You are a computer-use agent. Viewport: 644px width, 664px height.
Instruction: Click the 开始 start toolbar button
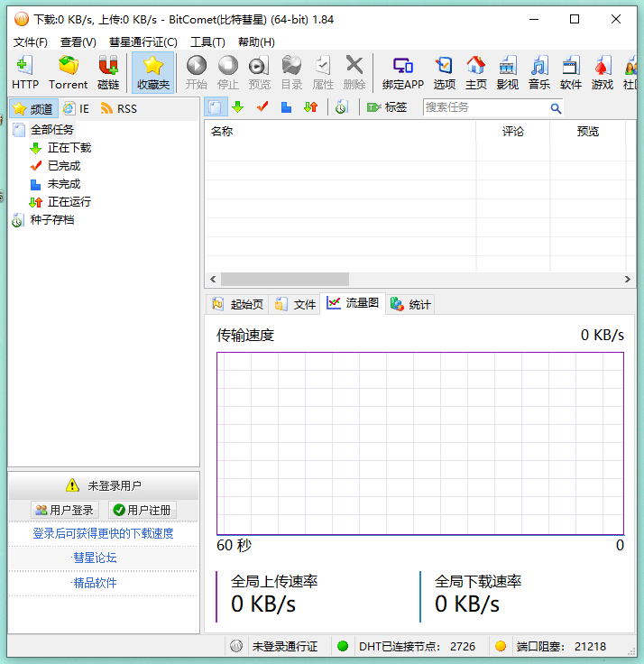tap(197, 72)
